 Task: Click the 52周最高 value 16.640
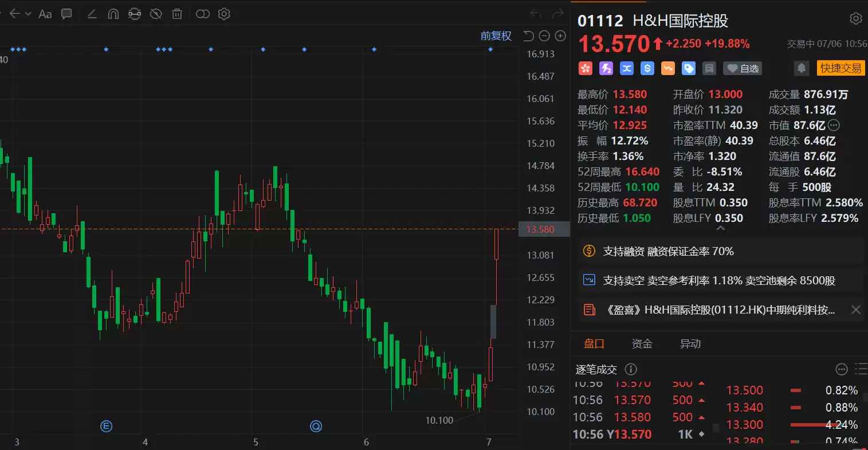coord(642,172)
